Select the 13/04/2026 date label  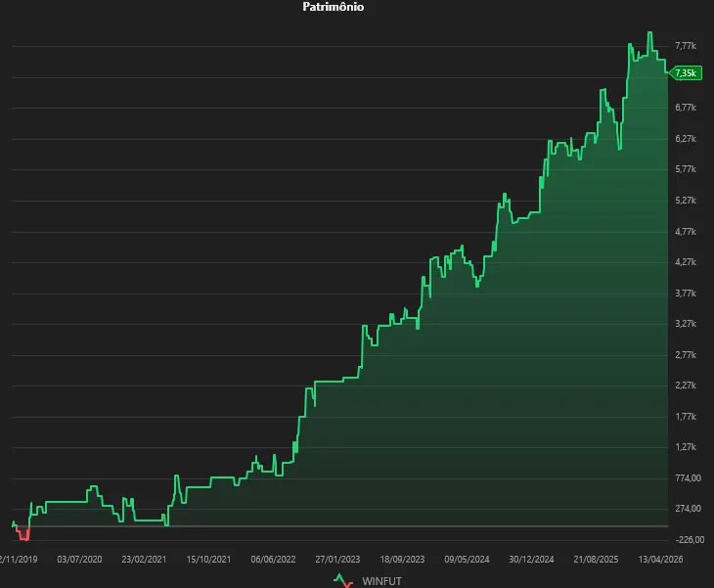click(661, 560)
